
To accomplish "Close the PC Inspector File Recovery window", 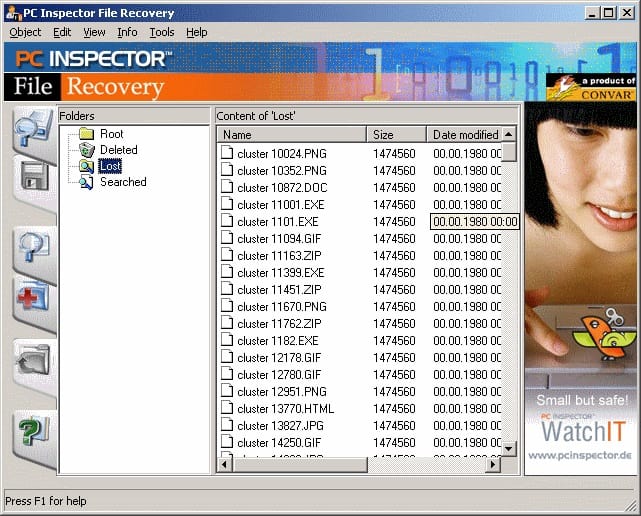I will pos(627,13).
